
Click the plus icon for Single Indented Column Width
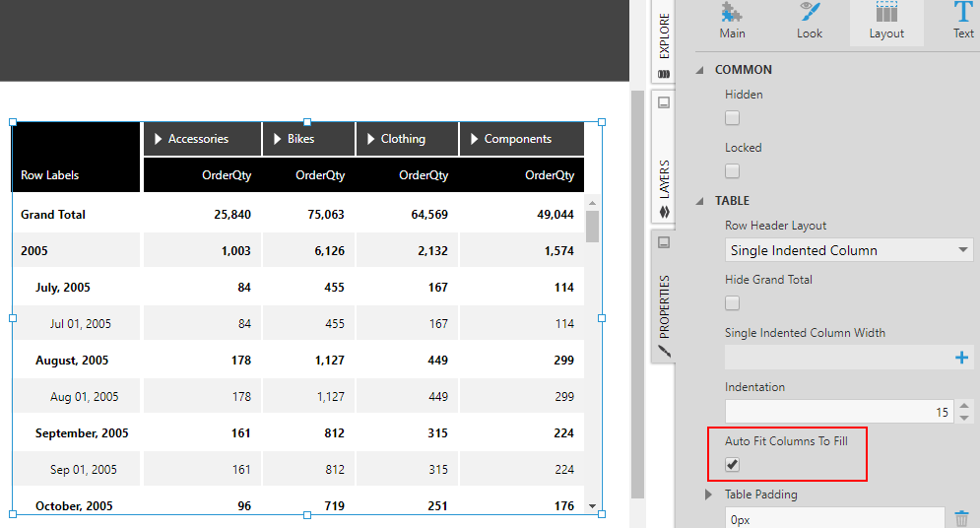point(962,358)
